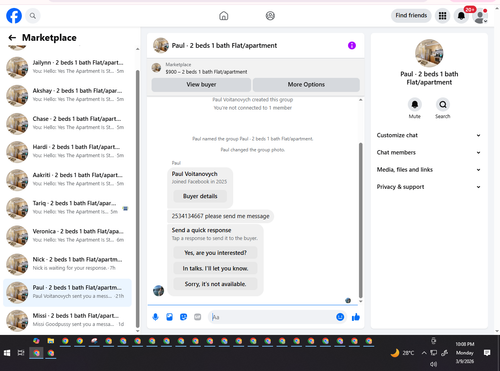Send a thumbs-up like
Screen dimensions: 500x371
pos(356,317)
